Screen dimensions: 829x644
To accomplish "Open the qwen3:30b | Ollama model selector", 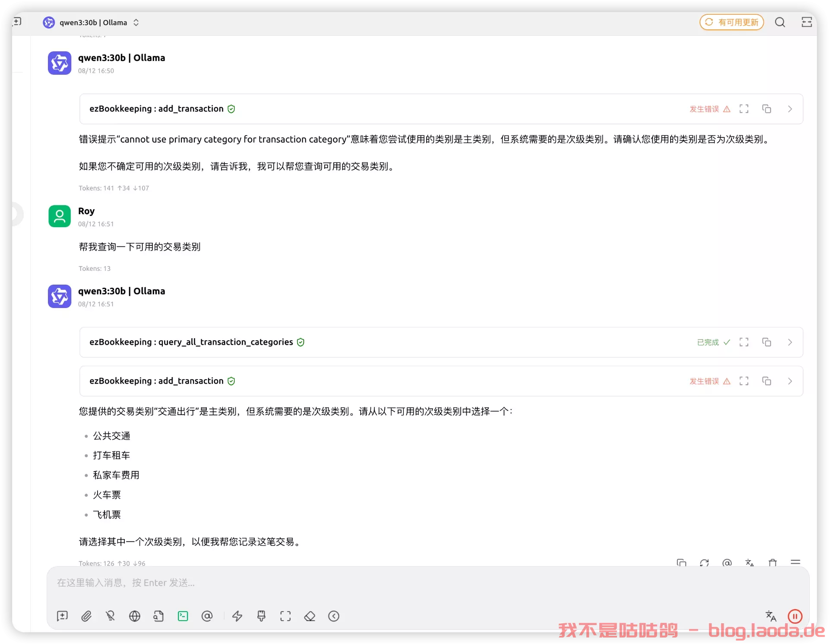I will coord(91,22).
